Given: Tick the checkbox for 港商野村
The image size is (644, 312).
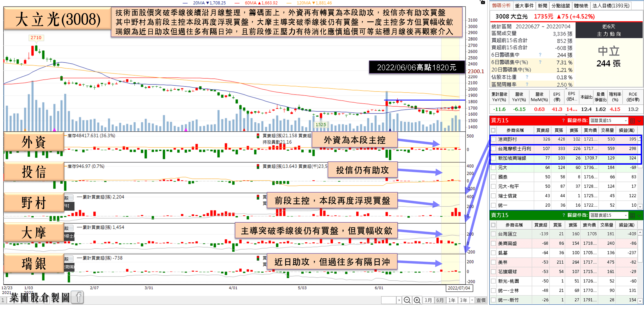Looking at the screenshot, I should [493, 139].
